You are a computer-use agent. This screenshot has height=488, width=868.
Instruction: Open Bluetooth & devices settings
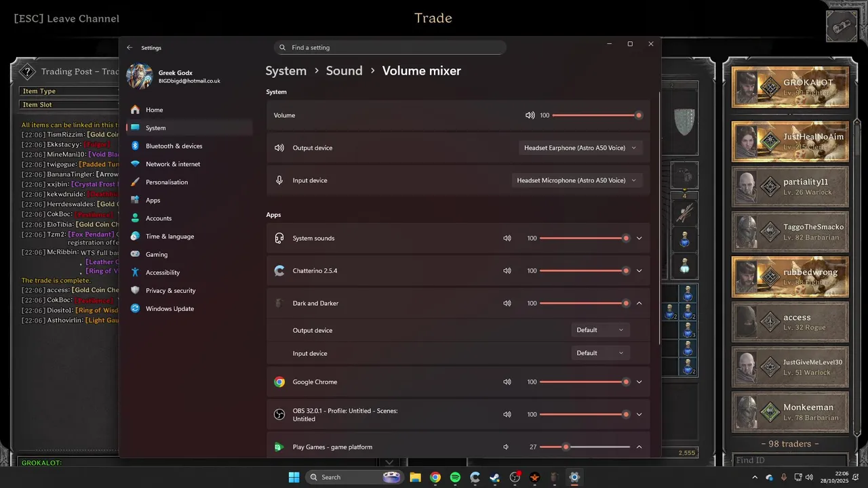[x=189, y=146]
